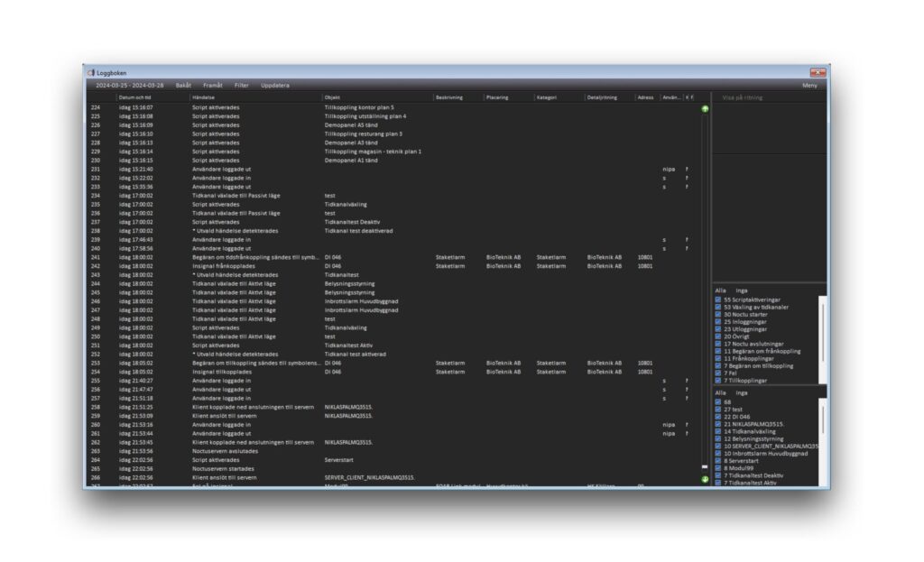Refresh the log with Uppdatera
The image size is (924, 562).
(275, 86)
